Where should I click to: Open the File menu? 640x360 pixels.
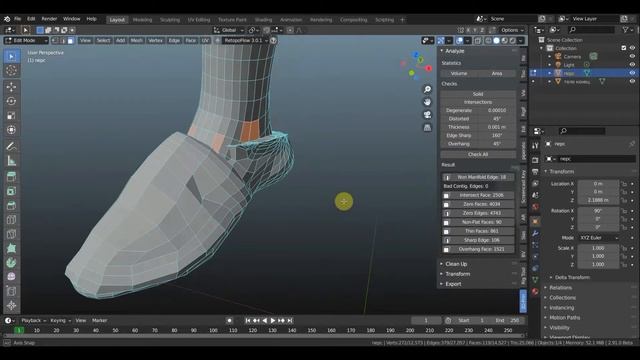point(18,19)
